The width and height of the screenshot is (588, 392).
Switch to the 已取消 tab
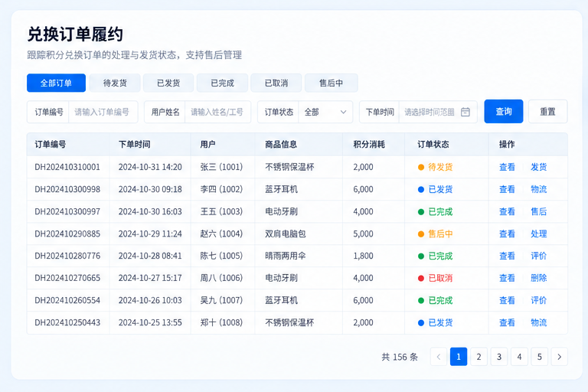(276, 83)
